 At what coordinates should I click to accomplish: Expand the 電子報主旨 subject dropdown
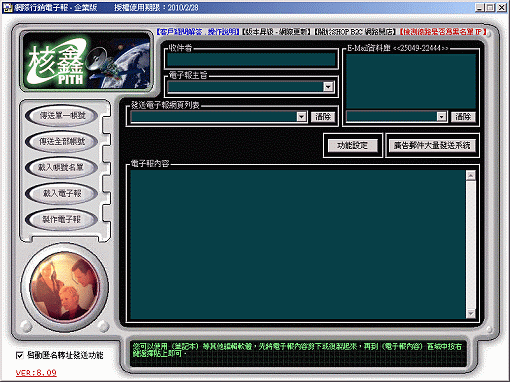[328, 87]
